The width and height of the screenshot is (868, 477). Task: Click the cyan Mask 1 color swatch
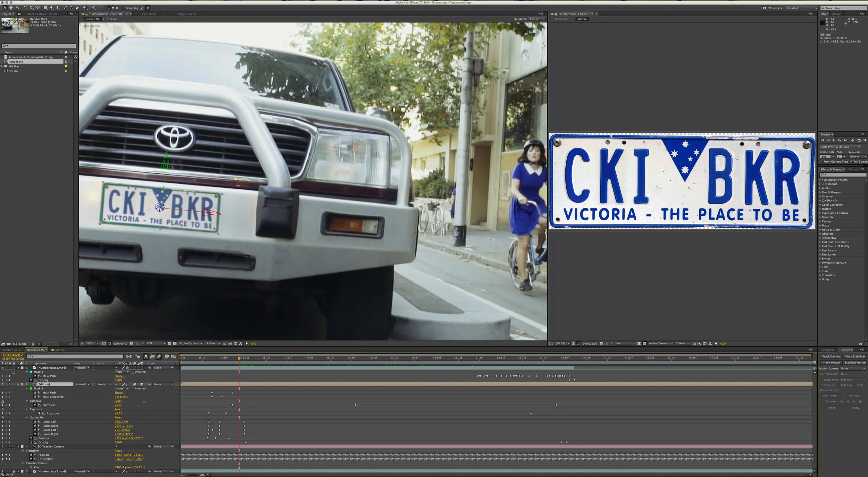[31, 372]
